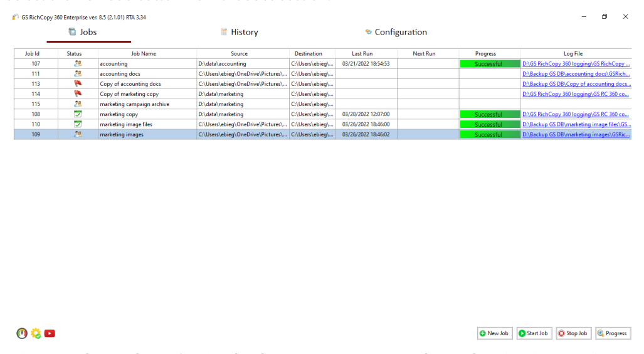Click status icon for marketing campaign archive
This screenshot has width=644, height=354.
pos(78,104)
